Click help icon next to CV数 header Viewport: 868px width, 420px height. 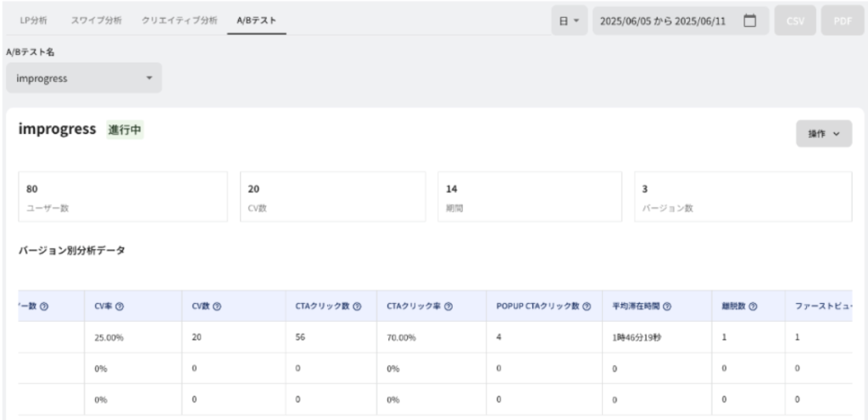point(219,306)
